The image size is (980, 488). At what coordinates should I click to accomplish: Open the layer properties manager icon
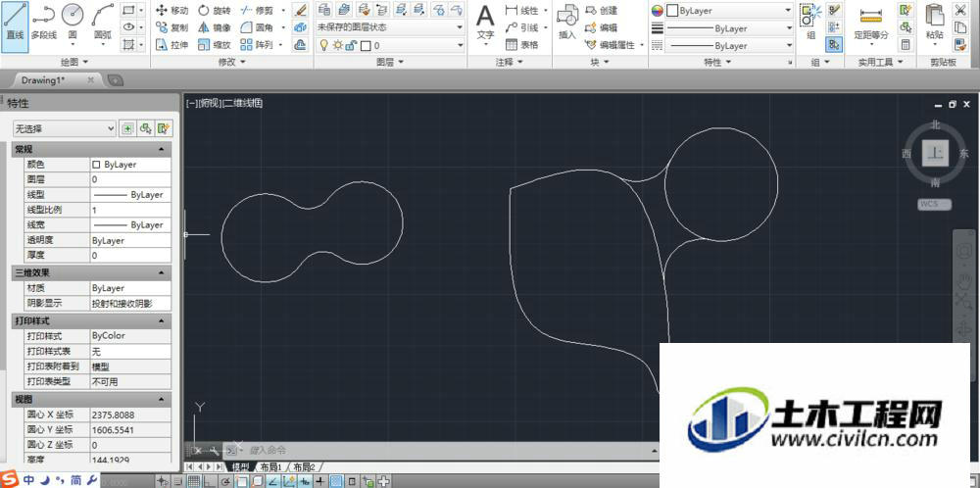[x=324, y=10]
